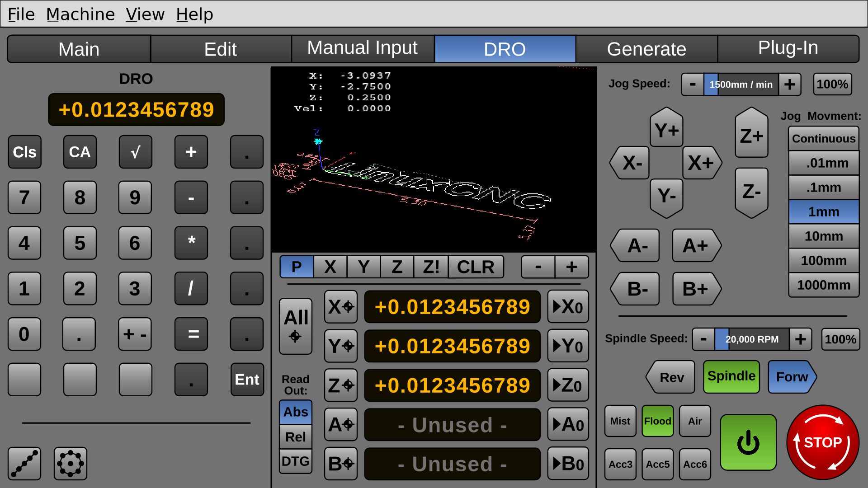Toggle Flood coolant
Viewport: 868px width, 488px height.
[x=658, y=421]
